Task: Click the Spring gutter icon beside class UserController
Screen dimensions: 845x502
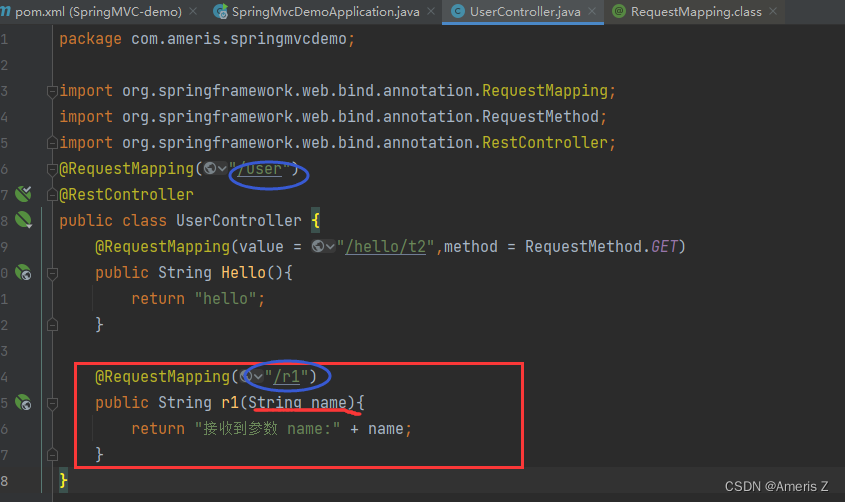Action: [x=23, y=220]
